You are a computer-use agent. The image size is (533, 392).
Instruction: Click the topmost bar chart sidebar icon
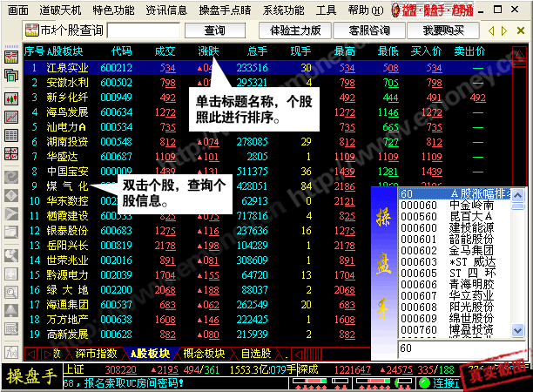point(12,57)
